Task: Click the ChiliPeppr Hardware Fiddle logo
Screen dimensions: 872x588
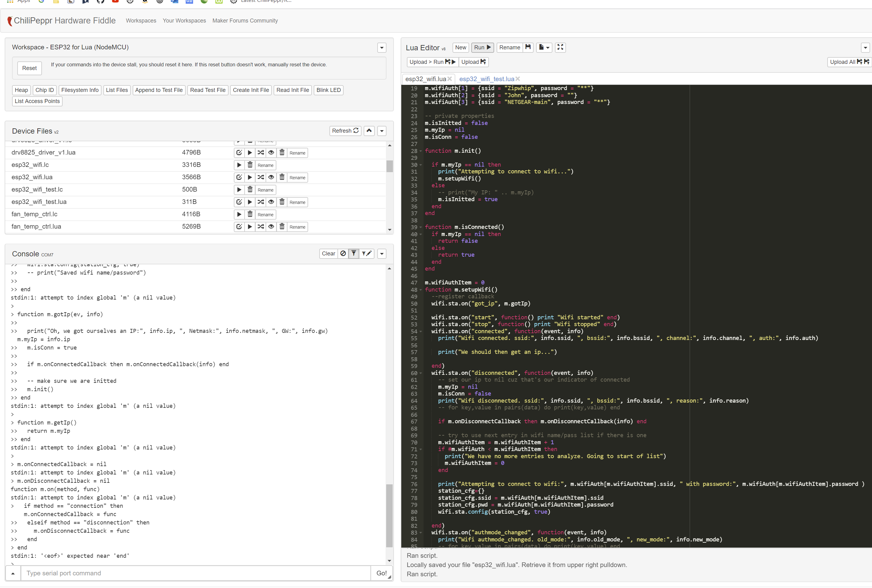Action: [x=61, y=21]
